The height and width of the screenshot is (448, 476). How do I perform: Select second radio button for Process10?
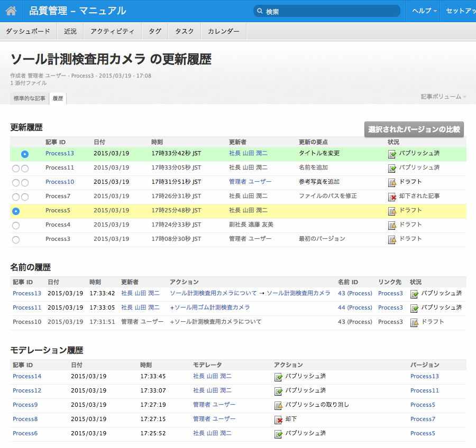(x=25, y=183)
